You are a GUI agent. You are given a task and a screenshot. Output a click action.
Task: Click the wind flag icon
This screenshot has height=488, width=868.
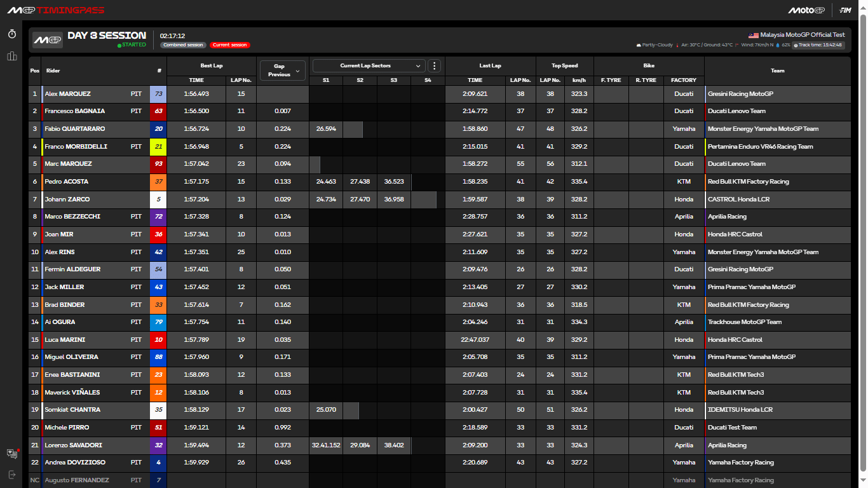point(736,45)
